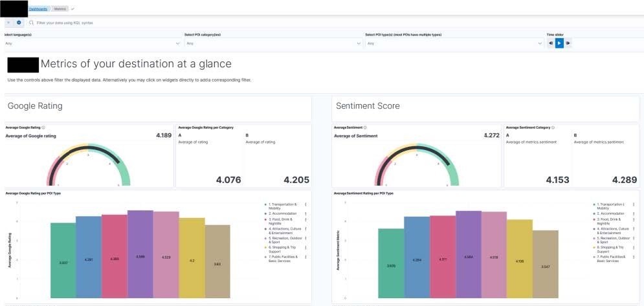644x306 pixels.
Task: Click the red Food bar in Sentiment chart
Action: click(443, 257)
